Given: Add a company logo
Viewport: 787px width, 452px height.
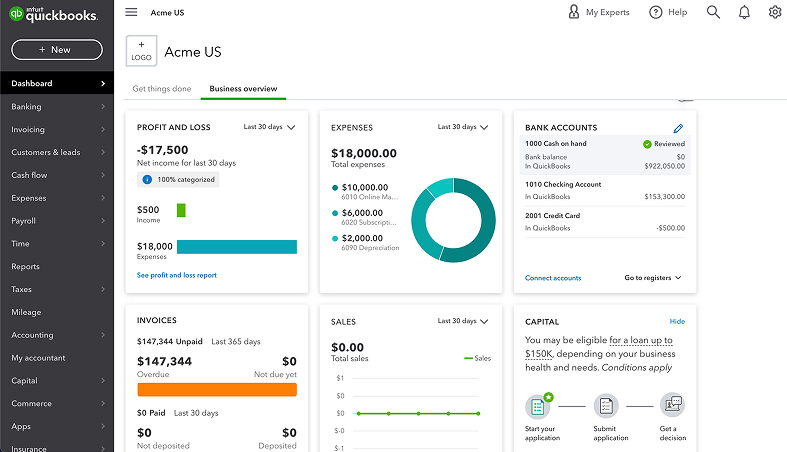Looking at the screenshot, I should [x=142, y=51].
